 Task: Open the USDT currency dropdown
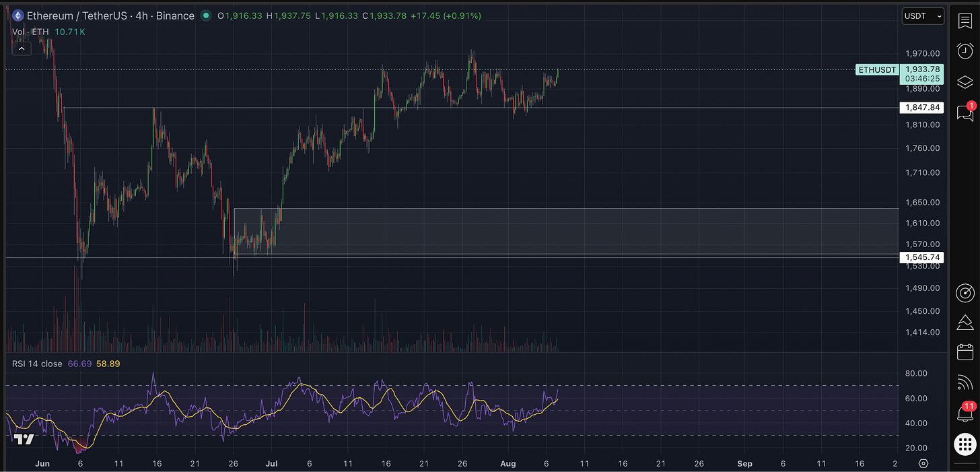point(923,16)
